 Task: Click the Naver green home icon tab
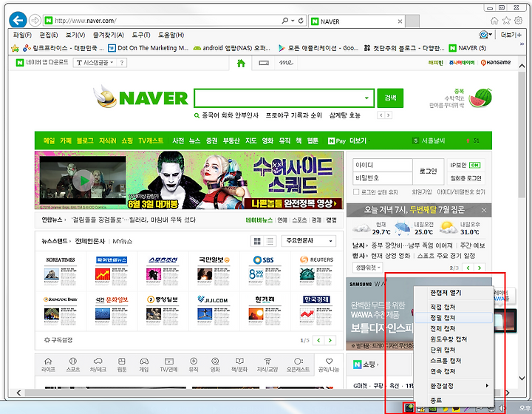241,63
